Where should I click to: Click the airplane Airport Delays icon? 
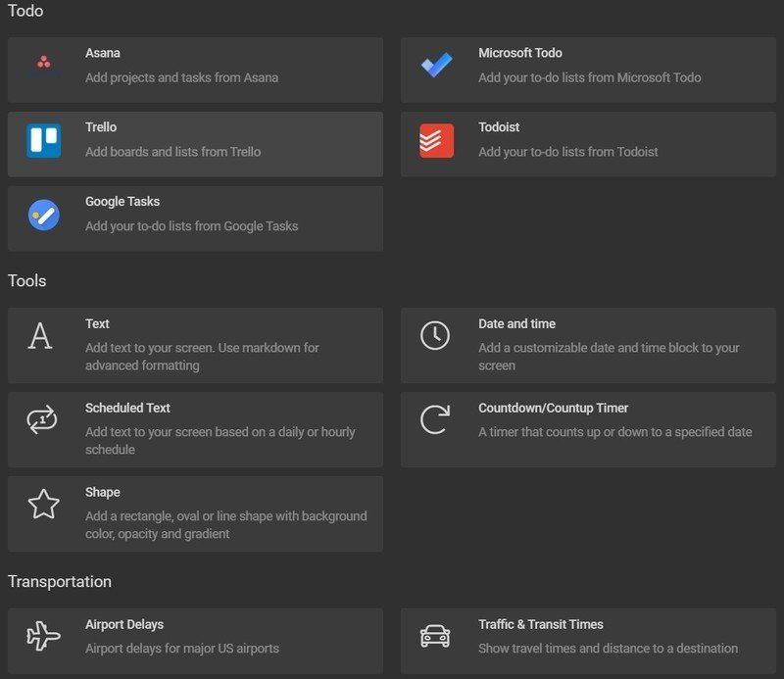(43, 636)
